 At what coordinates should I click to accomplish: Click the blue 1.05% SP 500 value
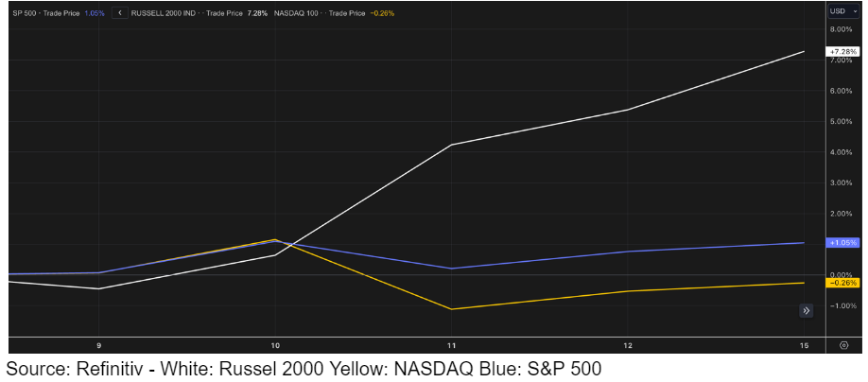click(95, 13)
